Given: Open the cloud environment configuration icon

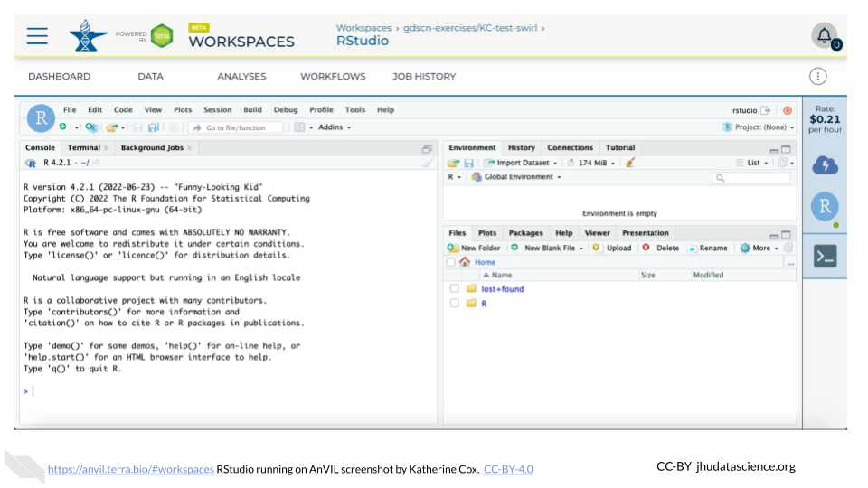Looking at the screenshot, I should [825, 164].
